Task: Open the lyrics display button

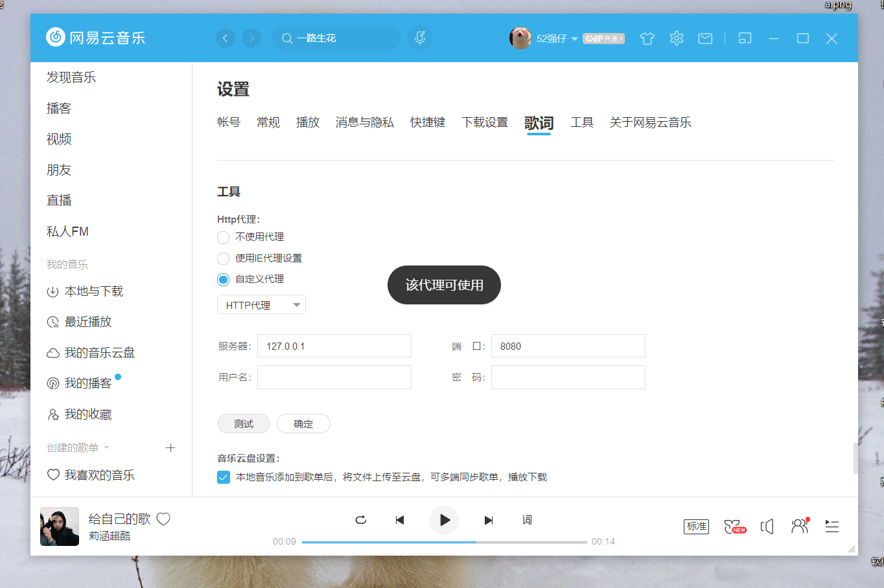Action: (x=527, y=520)
